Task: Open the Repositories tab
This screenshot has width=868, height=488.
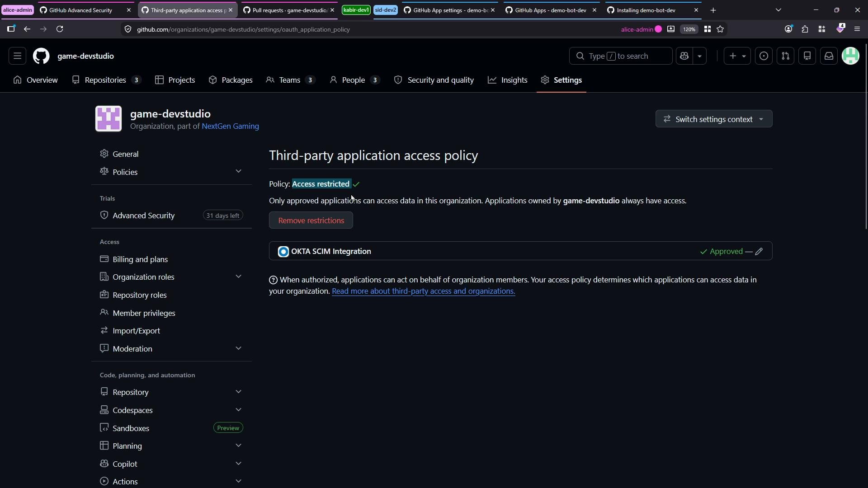Action: click(106, 80)
